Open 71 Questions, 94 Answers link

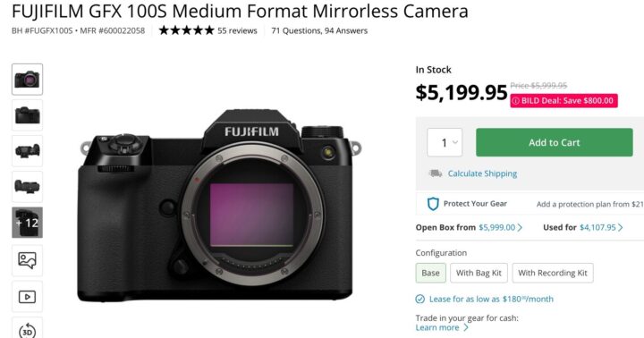pyautogui.click(x=319, y=30)
